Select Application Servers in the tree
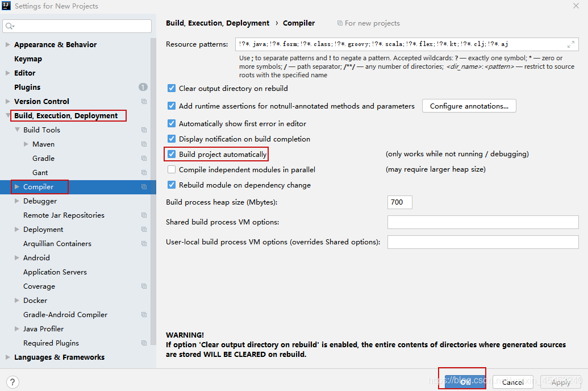 point(55,272)
